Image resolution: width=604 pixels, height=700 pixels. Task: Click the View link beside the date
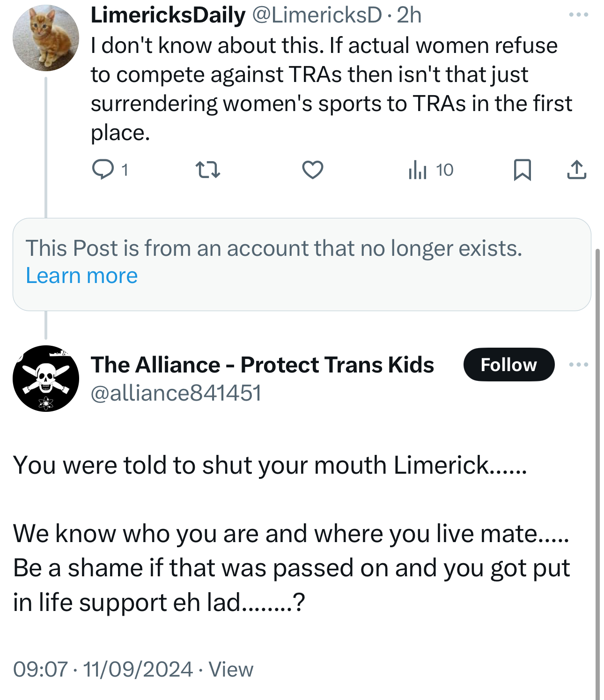point(231,669)
